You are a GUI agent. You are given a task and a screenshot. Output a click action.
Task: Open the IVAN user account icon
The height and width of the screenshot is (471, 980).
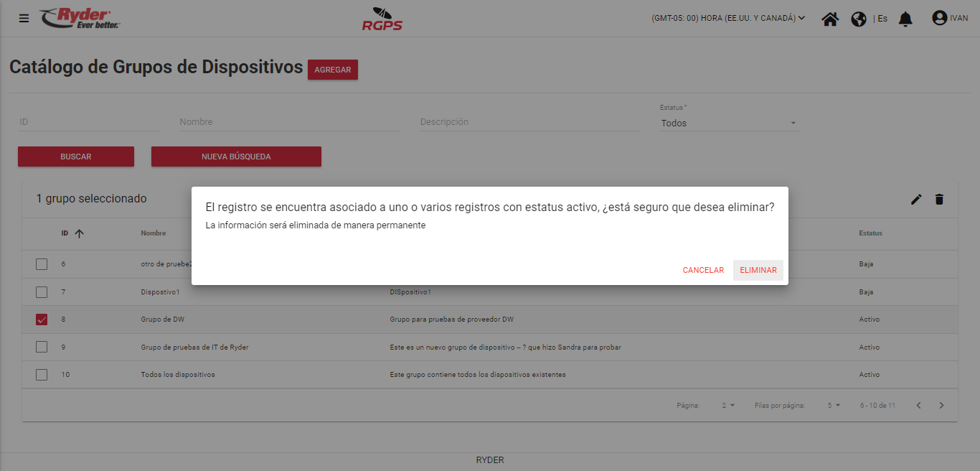click(x=939, y=18)
